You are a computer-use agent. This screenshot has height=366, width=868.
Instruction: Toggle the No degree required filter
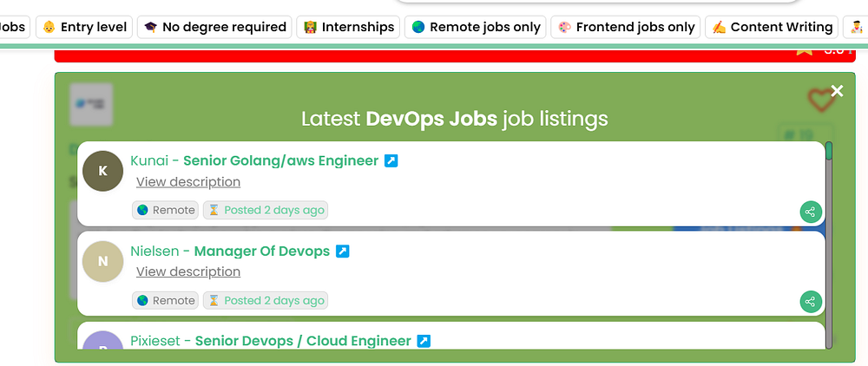pyautogui.click(x=214, y=27)
